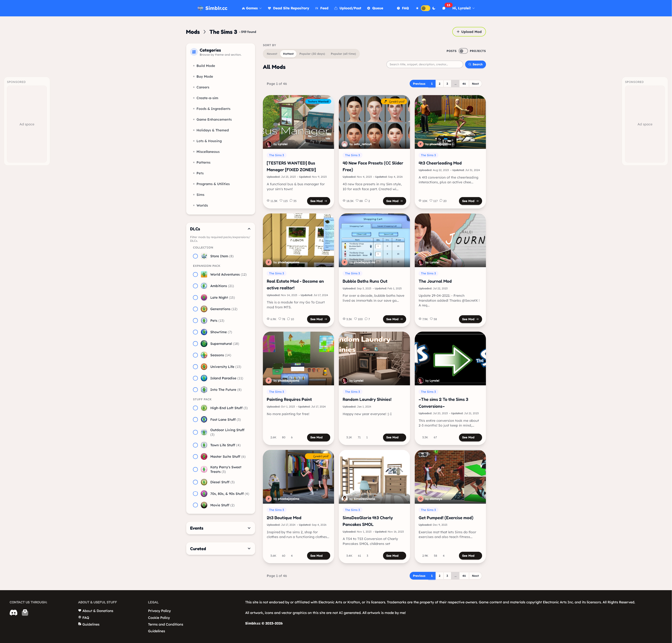Open the Worlds category
The height and width of the screenshot is (643, 672).
(x=202, y=205)
